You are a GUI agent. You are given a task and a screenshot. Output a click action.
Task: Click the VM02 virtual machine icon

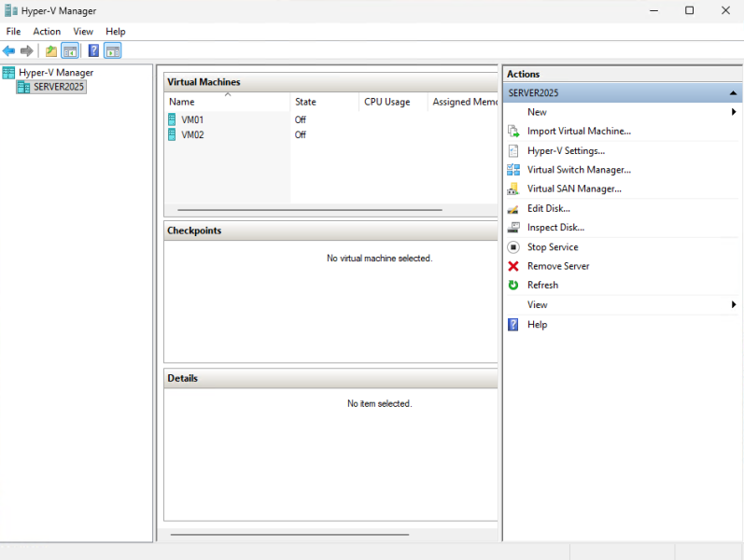coord(172,134)
